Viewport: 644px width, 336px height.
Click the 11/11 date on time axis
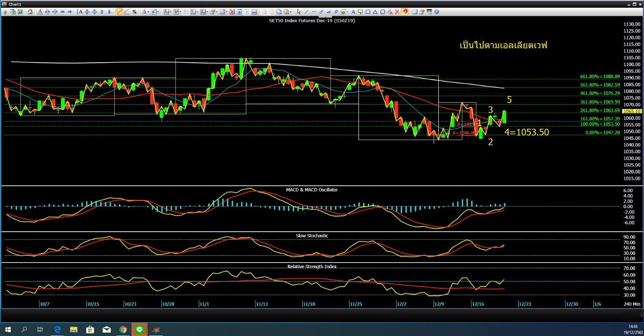tap(261, 304)
